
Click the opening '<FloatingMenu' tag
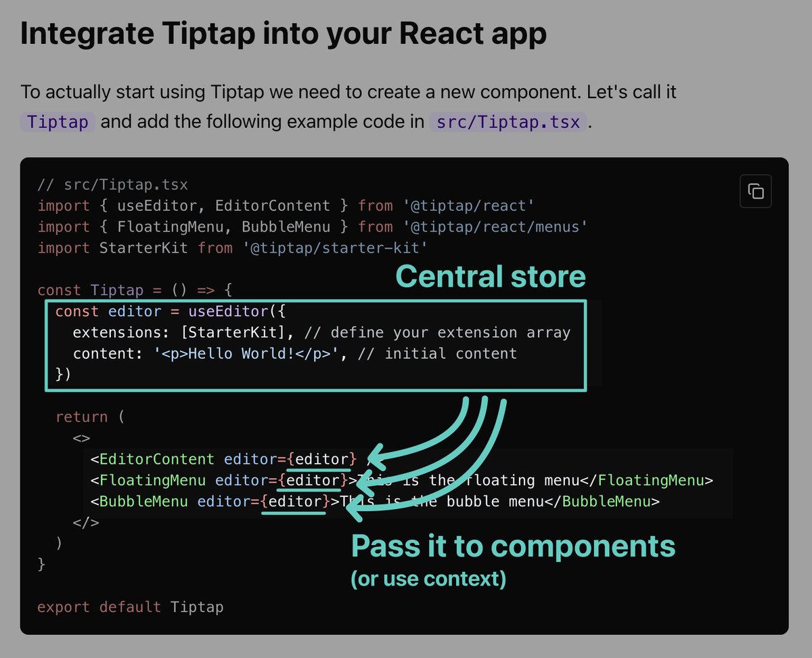[148, 481]
